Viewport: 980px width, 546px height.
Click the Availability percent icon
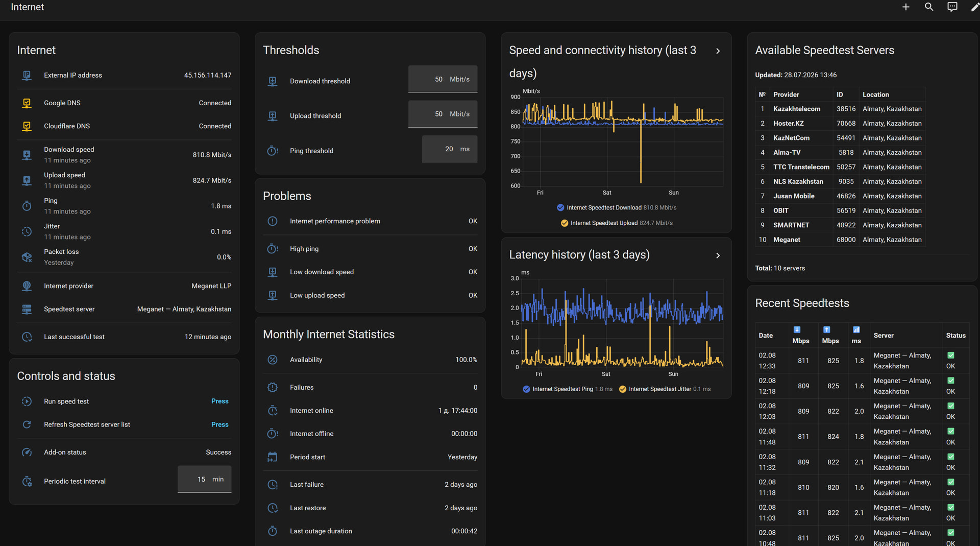coord(273,360)
